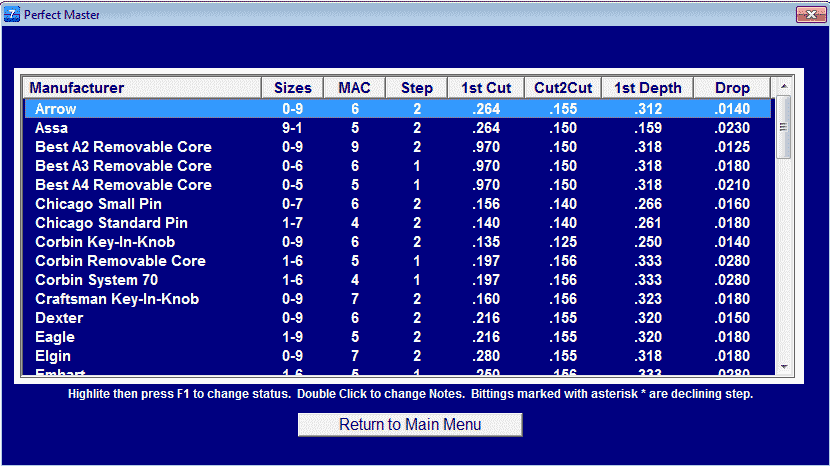Sort by the Manufacturer column header
The height and width of the screenshot is (466, 830).
tap(142, 88)
